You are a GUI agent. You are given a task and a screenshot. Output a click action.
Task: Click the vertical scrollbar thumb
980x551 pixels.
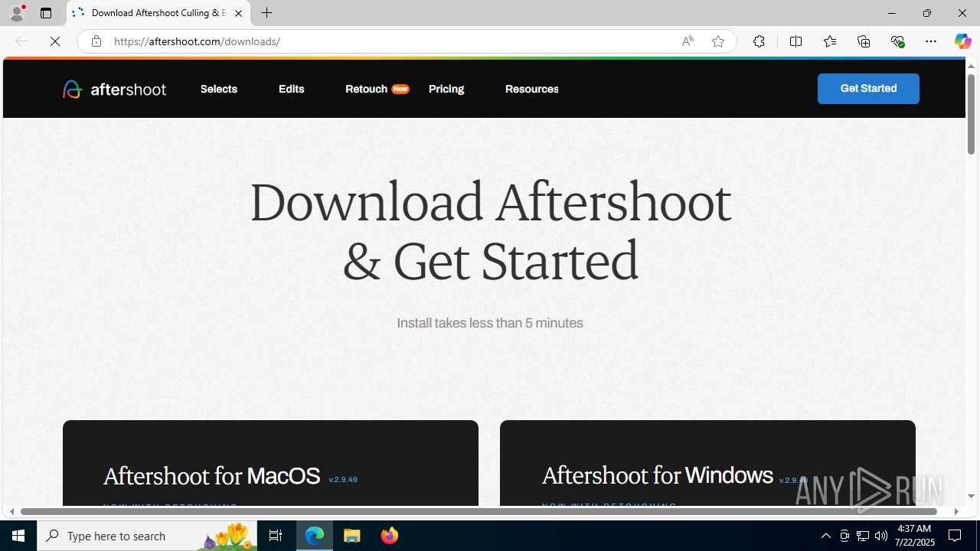coord(971,113)
